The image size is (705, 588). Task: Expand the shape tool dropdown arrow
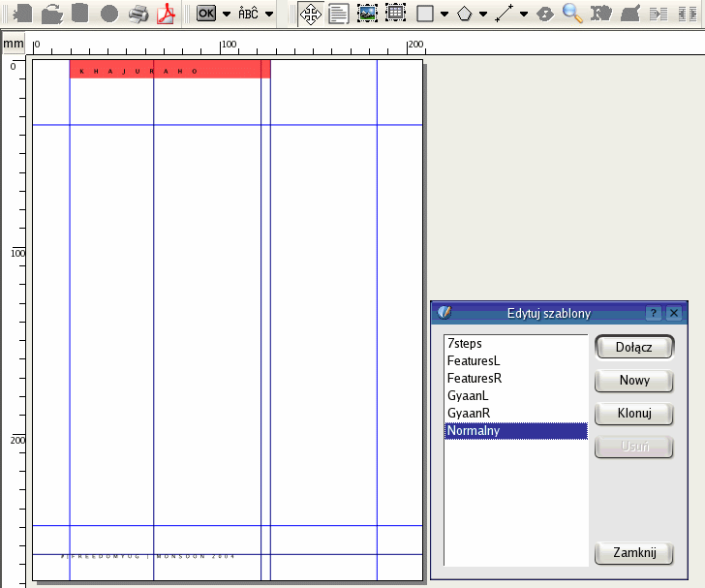(444, 15)
